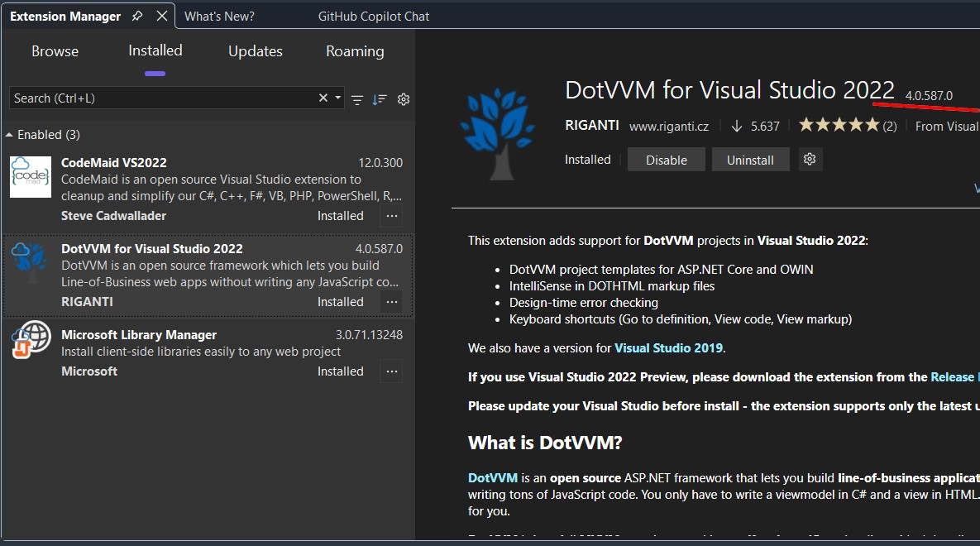Open the Visual Studio 2019 link

668,348
